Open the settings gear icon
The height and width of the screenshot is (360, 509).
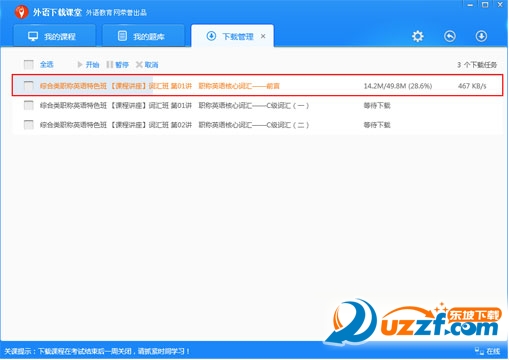click(417, 36)
